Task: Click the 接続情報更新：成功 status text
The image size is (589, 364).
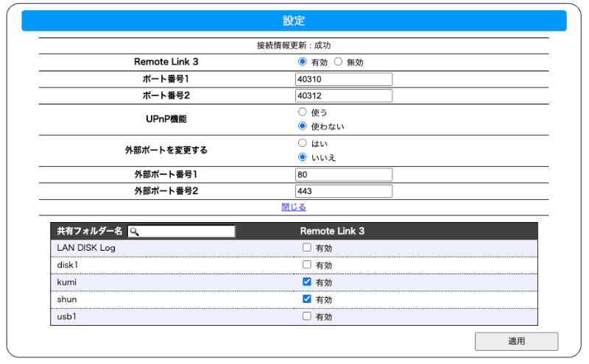Action: [294, 46]
